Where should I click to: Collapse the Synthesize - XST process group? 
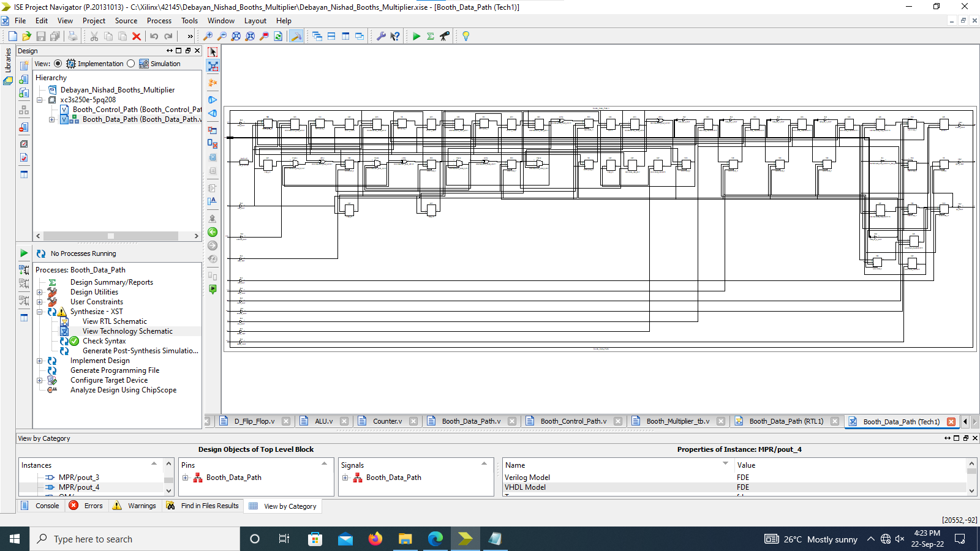click(39, 312)
